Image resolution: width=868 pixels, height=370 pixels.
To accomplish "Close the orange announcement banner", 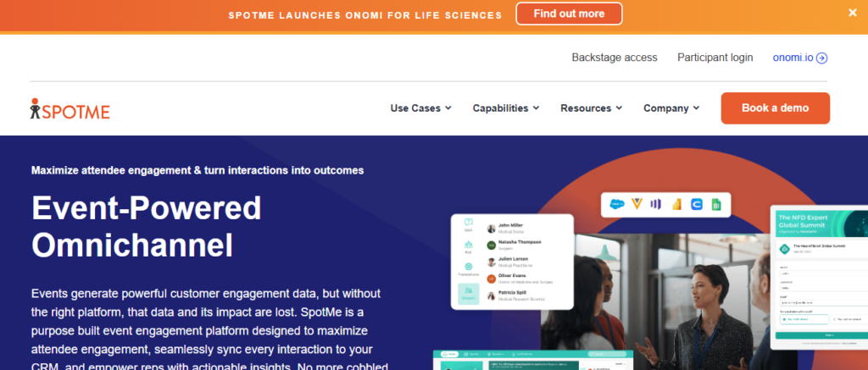I will [x=853, y=13].
